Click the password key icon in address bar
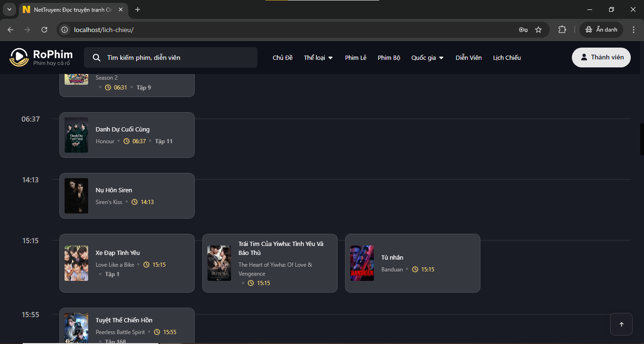 [523, 30]
